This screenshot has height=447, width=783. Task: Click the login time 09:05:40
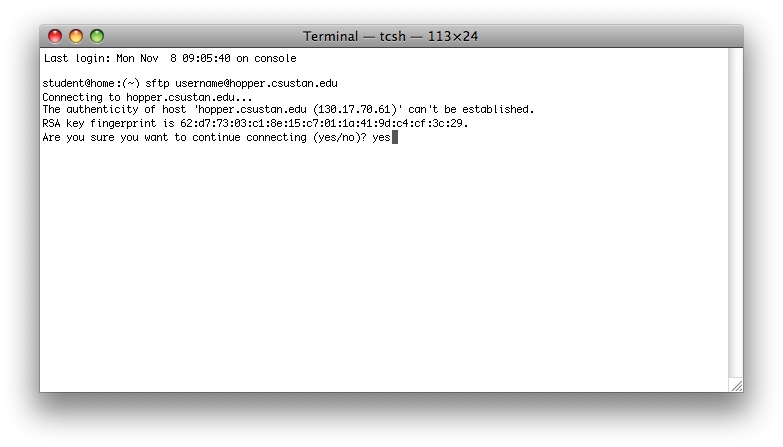pos(206,58)
